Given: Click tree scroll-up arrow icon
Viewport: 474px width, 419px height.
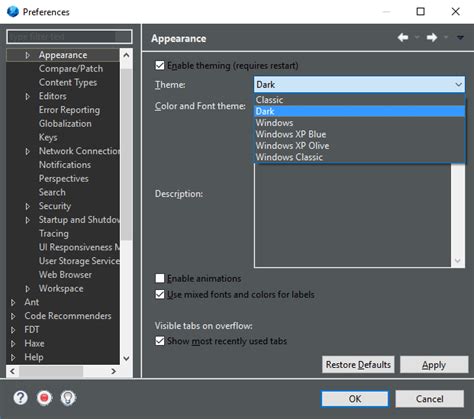Looking at the screenshot, I should (x=126, y=55).
